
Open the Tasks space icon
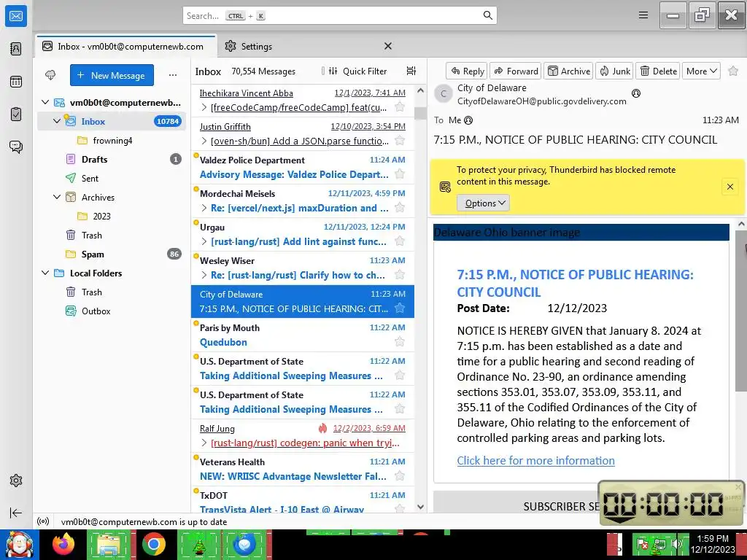coord(16,114)
